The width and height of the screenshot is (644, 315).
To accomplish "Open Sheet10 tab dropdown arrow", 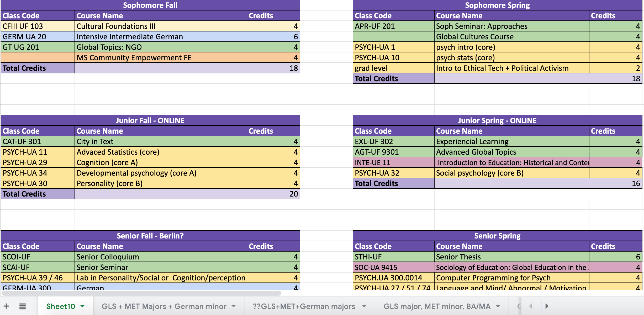I will click(82, 306).
